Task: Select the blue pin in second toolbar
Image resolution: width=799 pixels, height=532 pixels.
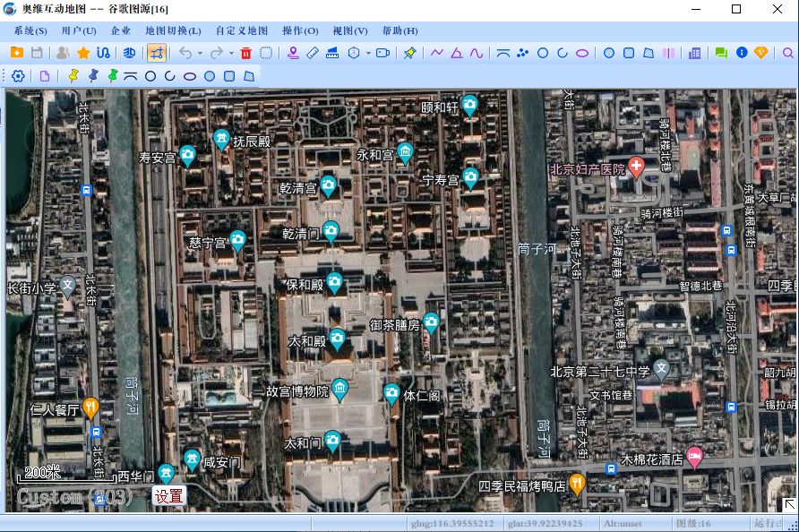Action: [x=93, y=76]
